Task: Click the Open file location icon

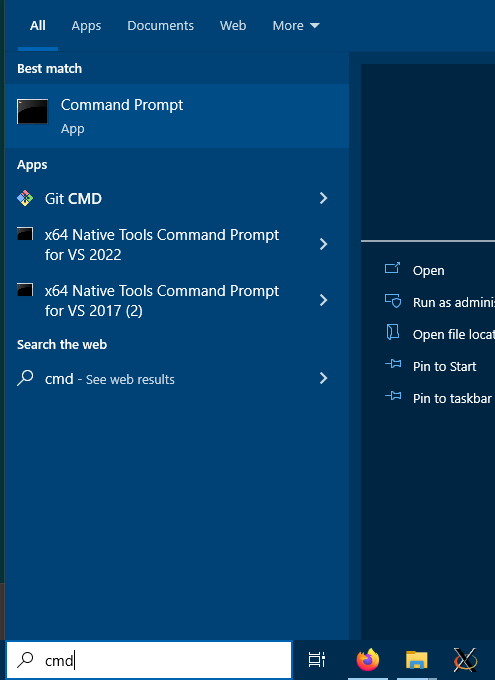Action: (393, 333)
